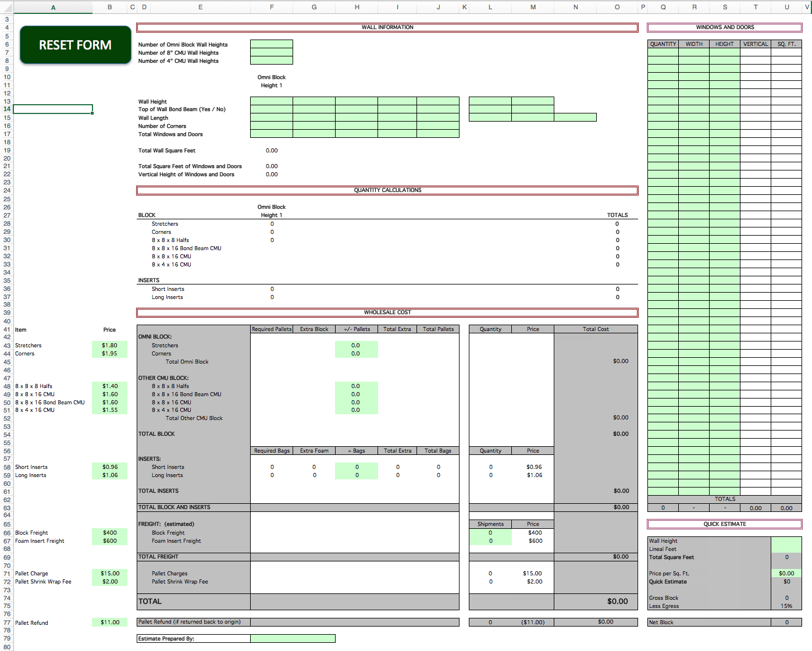
Task: Click the SQ. FT. column heading
Action: [x=786, y=44]
